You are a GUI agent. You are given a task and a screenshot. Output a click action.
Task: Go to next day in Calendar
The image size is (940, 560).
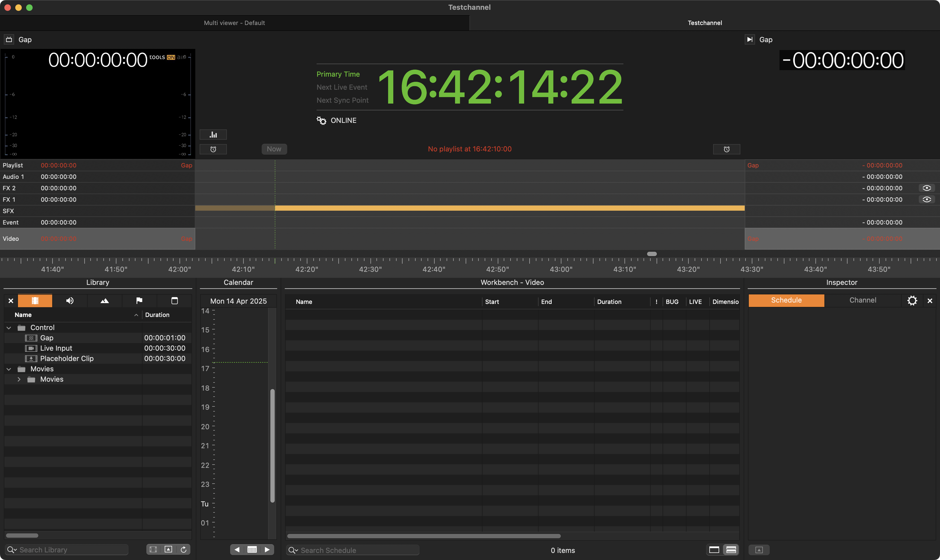point(267,549)
